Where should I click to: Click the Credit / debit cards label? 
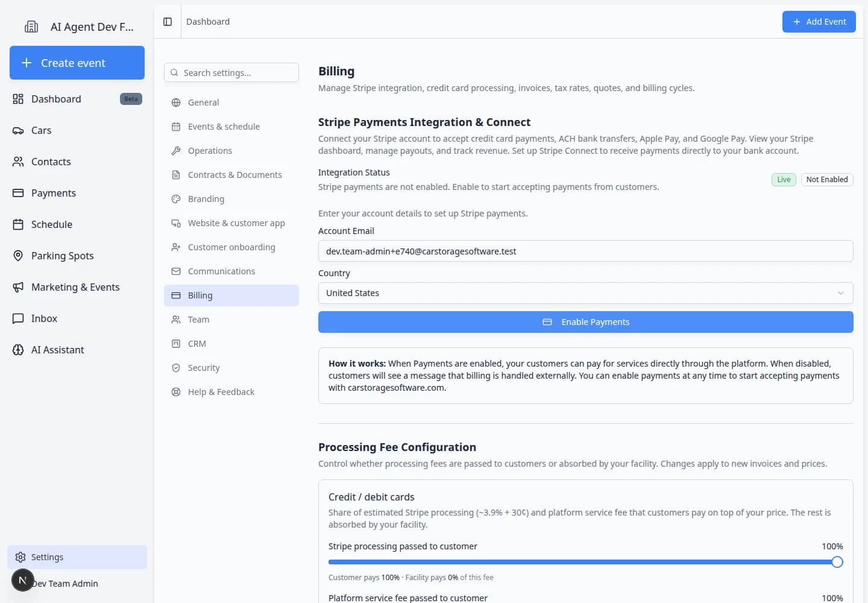371,497
